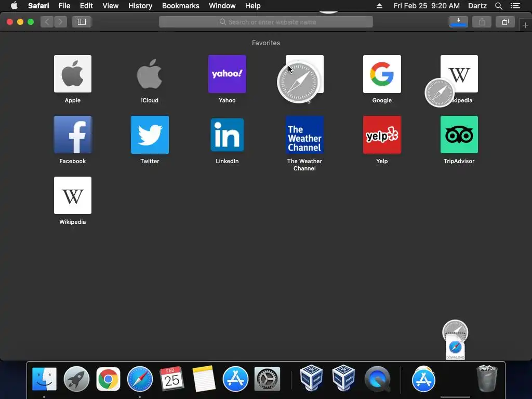Open the Window menu
Image resolution: width=532 pixels, height=399 pixels.
pyautogui.click(x=222, y=6)
